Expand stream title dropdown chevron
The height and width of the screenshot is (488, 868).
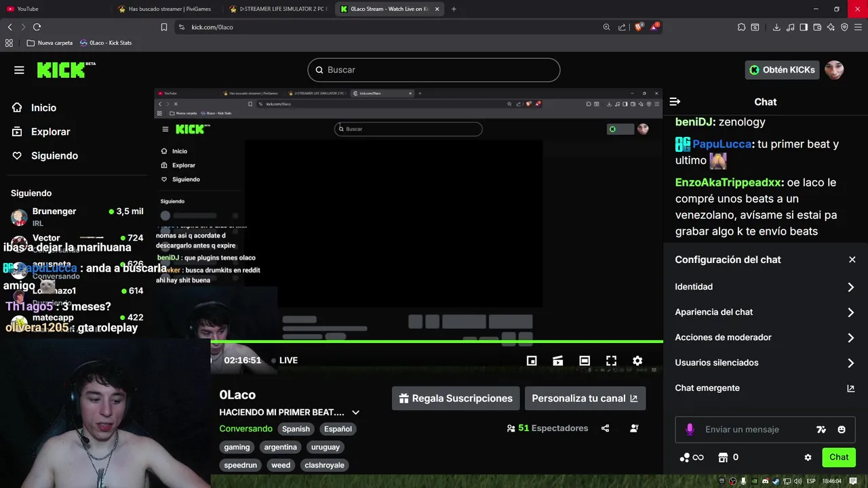[x=355, y=412]
